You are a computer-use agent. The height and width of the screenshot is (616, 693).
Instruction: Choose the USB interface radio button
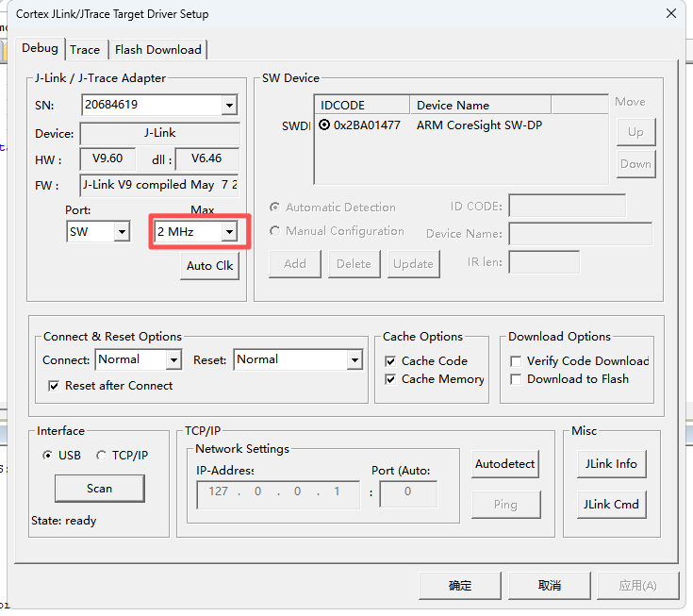[x=48, y=456]
